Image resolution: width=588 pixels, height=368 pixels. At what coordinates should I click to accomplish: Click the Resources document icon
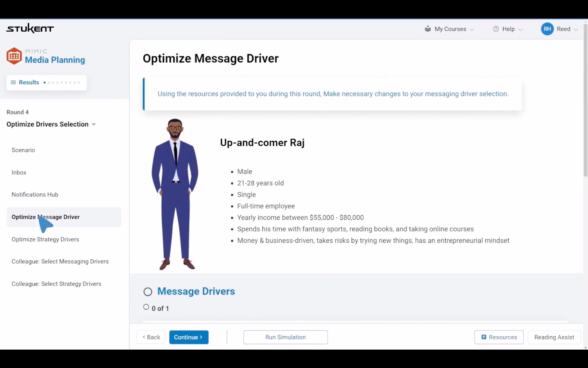[x=484, y=337]
